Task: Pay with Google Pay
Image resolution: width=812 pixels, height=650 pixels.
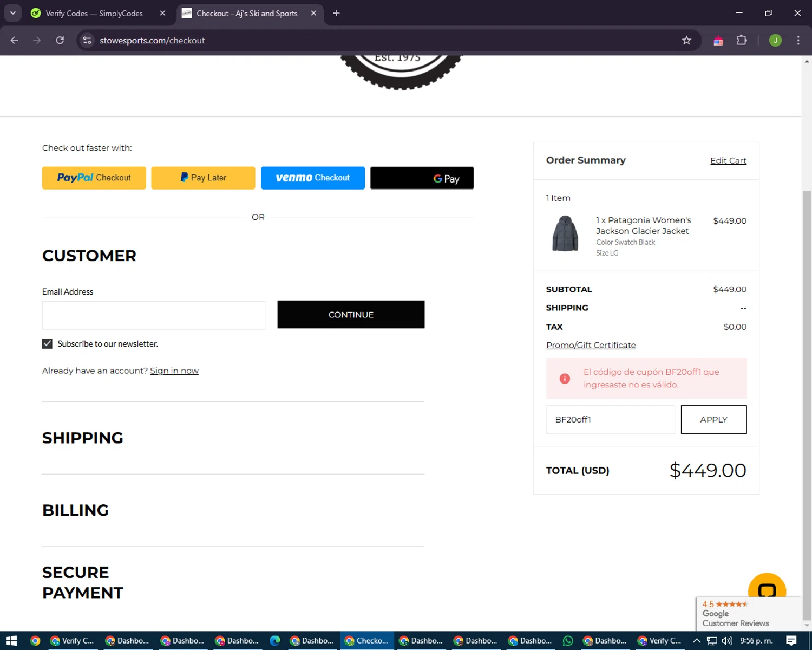Action: [x=422, y=178]
